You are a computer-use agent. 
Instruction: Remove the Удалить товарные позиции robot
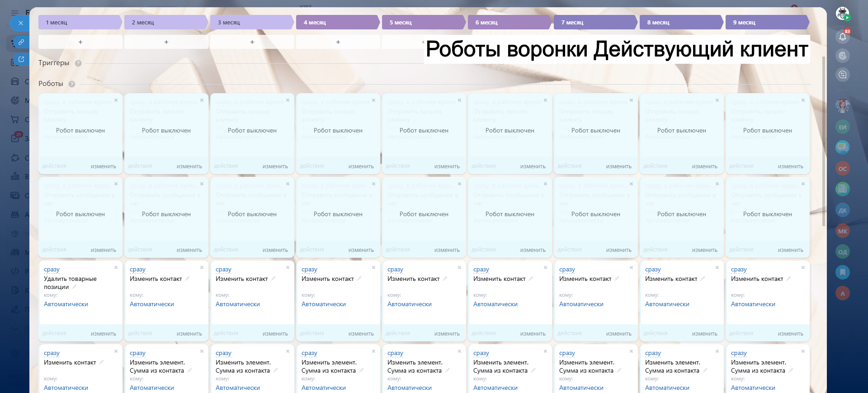(116, 268)
